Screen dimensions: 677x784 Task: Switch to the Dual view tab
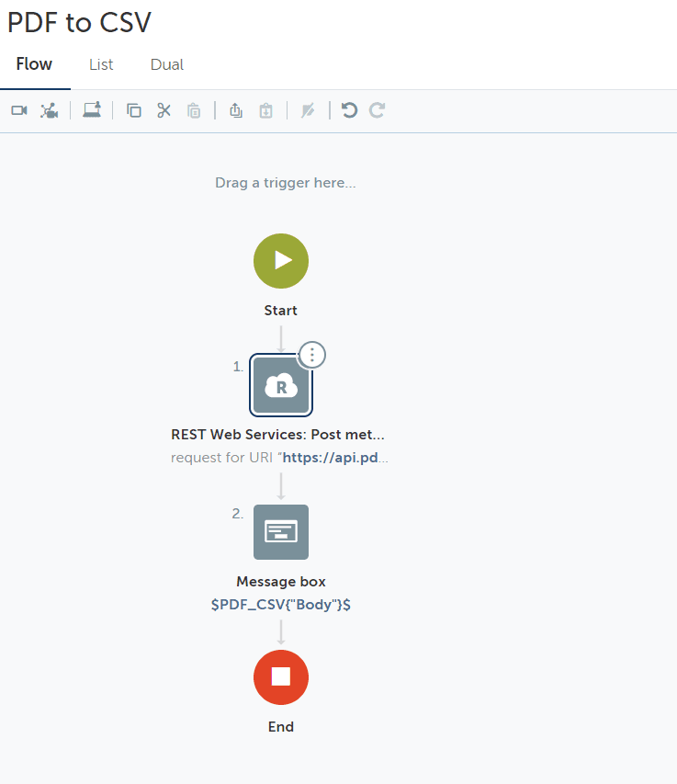coord(167,64)
